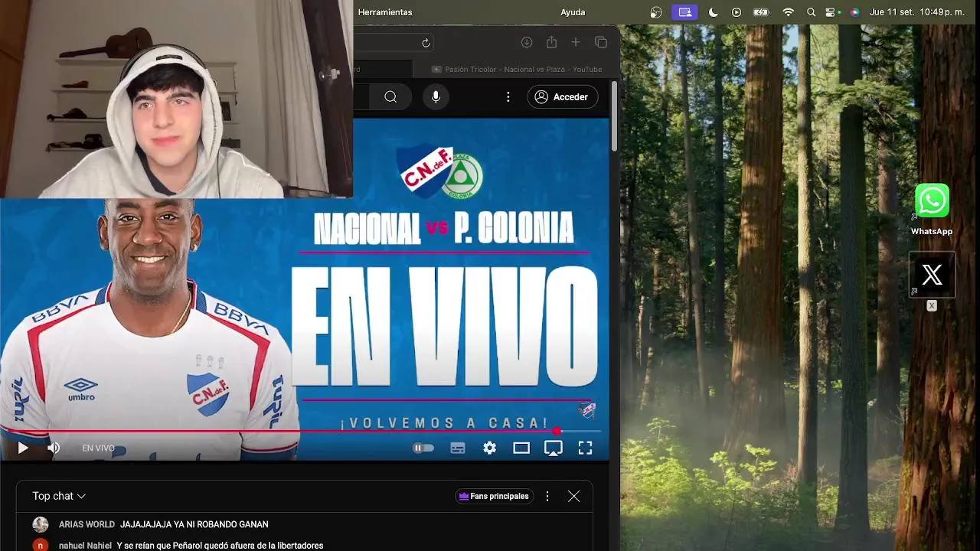Open Wi-Fi menu
Viewport: 980px width, 551px height.
pyautogui.click(x=788, y=12)
